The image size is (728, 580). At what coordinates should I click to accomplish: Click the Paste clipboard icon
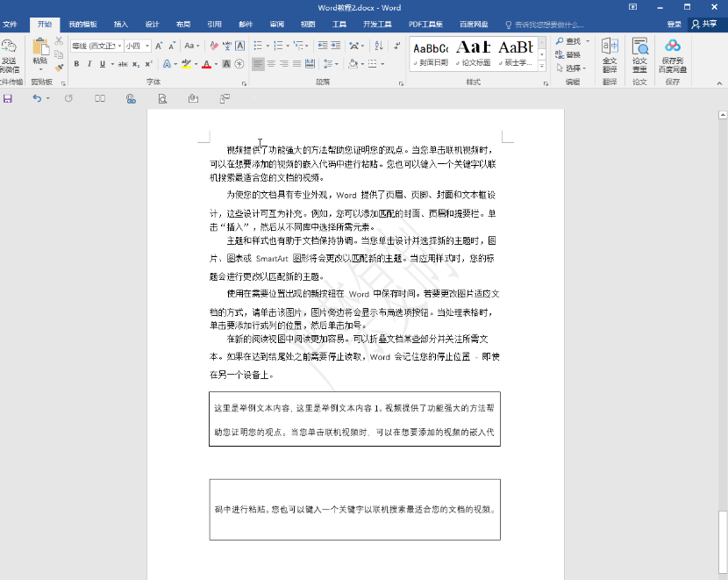point(39,51)
